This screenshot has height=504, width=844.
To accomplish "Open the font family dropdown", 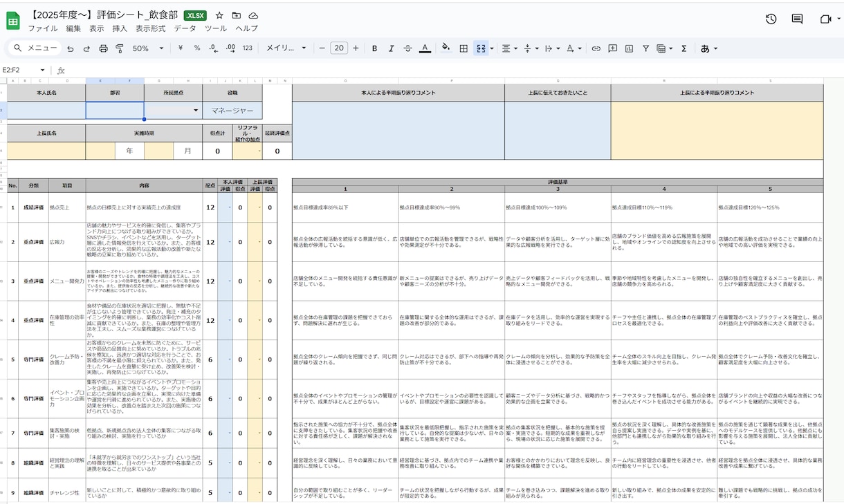I will click(x=286, y=48).
